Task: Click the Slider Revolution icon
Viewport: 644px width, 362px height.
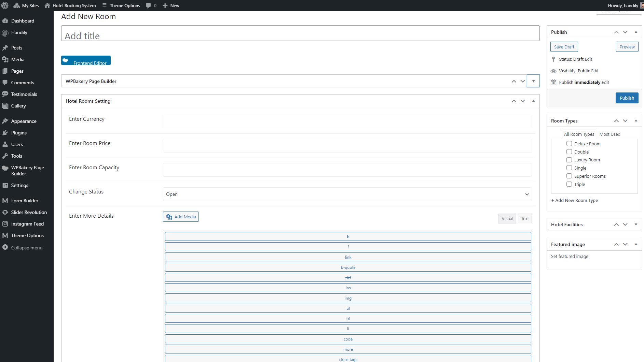Action: point(5,212)
